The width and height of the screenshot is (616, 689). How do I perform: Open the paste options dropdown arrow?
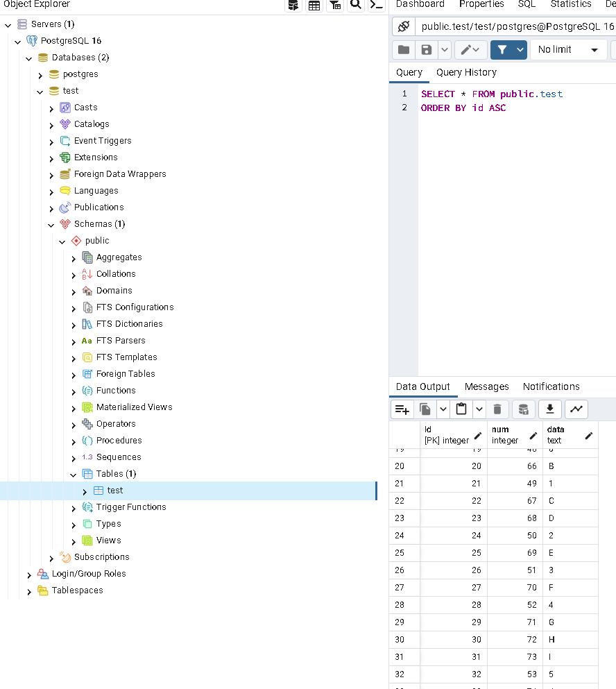click(x=479, y=409)
